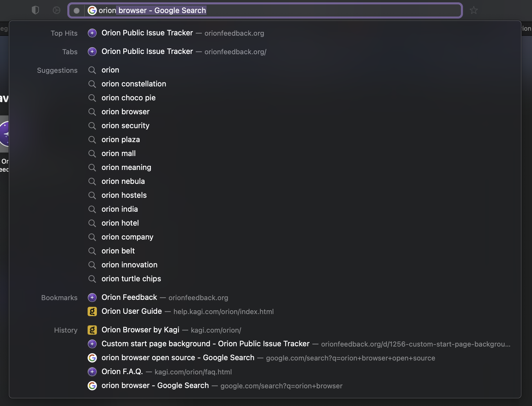
Task: Open the website settings gear icon
Action: 56,10
